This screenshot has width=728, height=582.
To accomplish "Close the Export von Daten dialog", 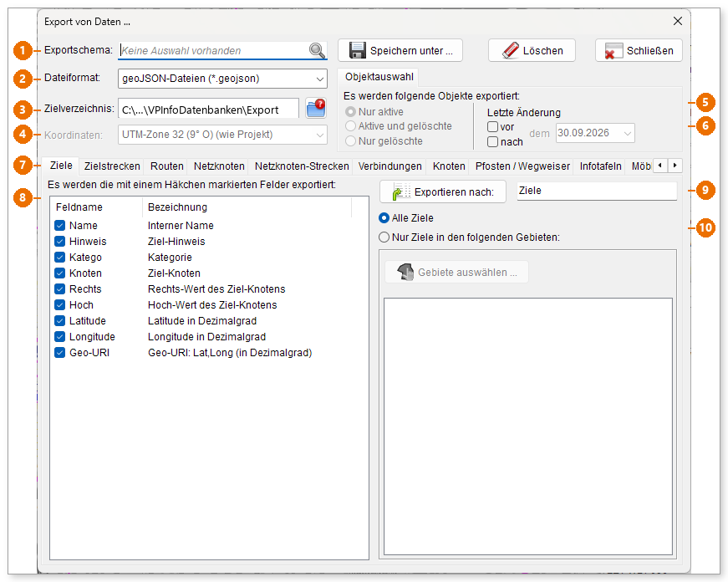I will click(677, 21).
